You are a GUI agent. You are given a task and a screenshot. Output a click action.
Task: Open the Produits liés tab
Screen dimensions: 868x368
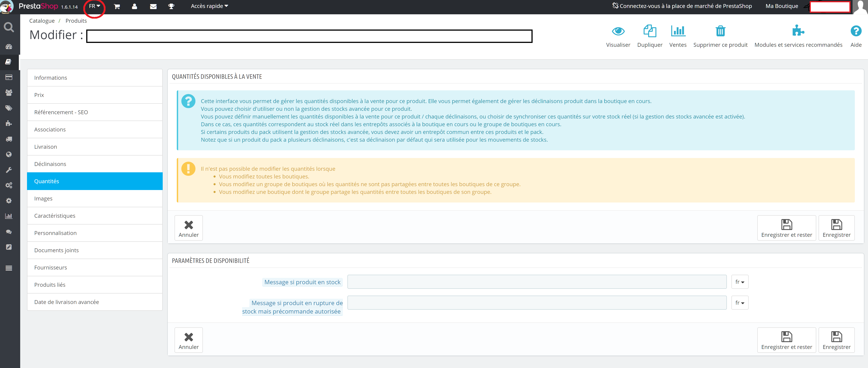point(95,285)
